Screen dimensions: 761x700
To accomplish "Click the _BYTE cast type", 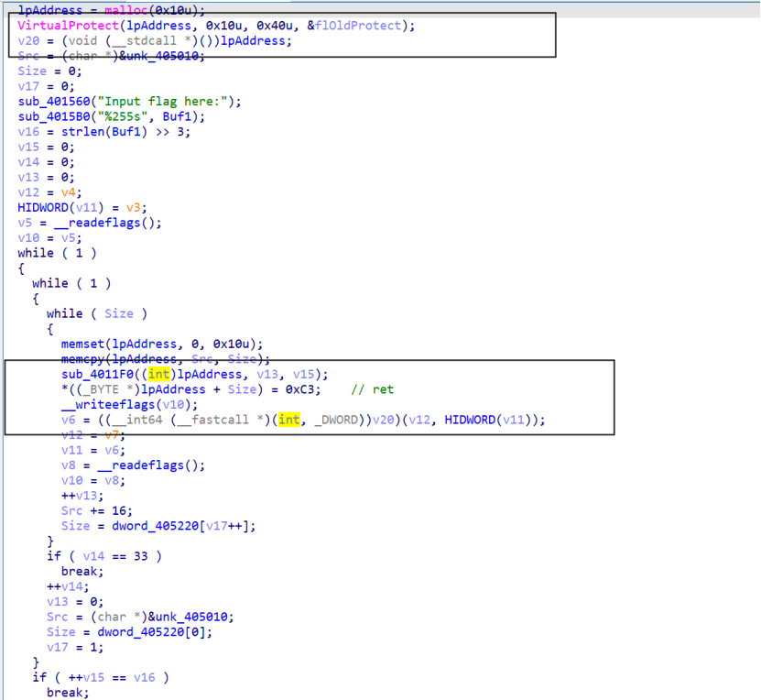I will coord(103,389).
